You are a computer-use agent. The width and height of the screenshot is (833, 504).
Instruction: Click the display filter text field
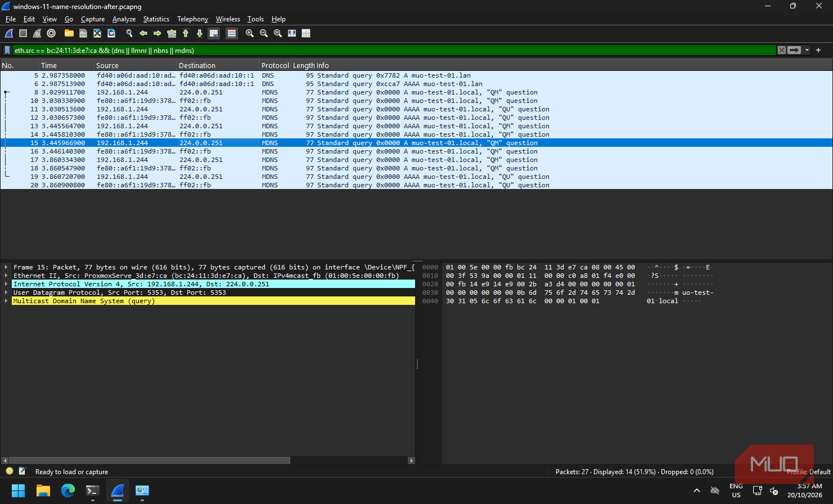click(x=394, y=50)
